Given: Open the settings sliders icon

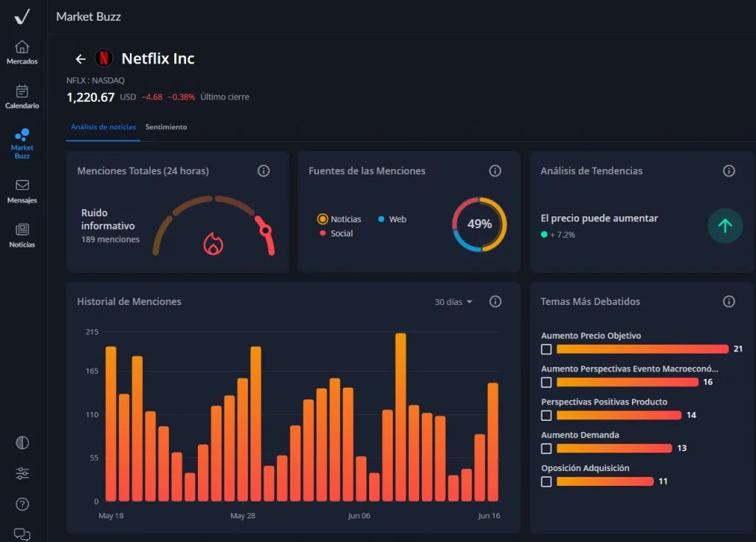Looking at the screenshot, I should point(22,473).
